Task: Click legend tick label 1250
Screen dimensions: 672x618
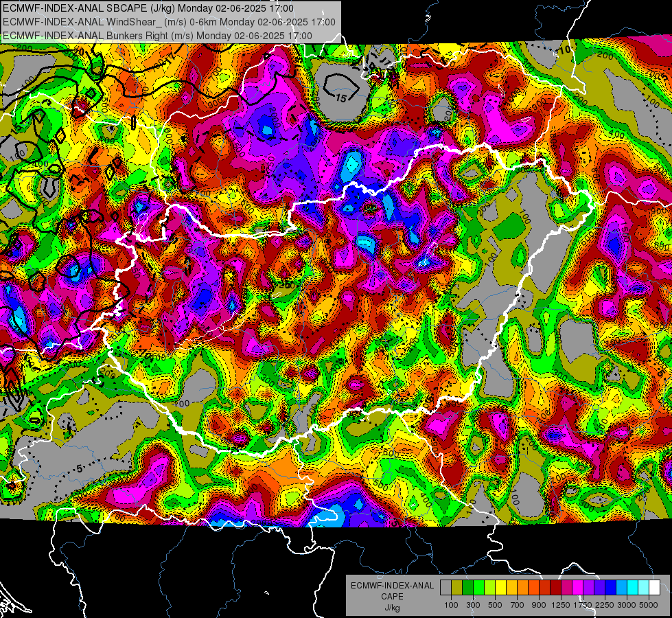Action: [561, 605]
